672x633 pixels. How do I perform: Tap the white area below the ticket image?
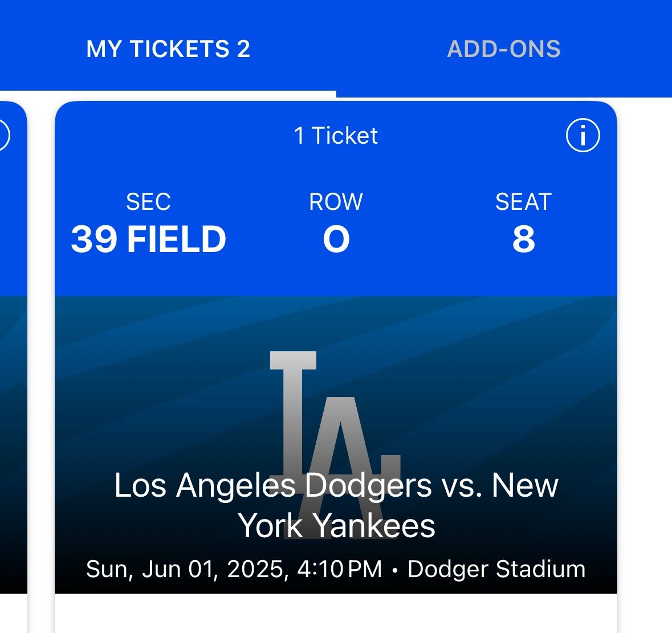click(336, 614)
